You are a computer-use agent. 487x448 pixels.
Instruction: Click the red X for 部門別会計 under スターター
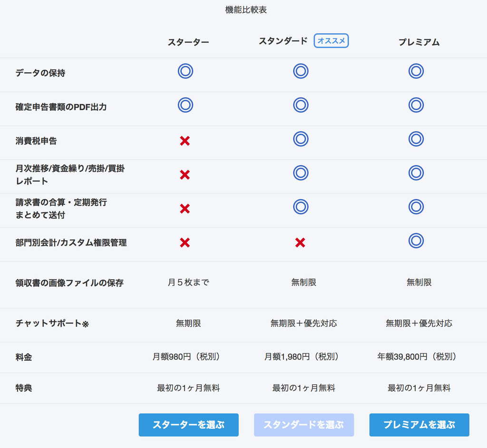click(185, 242)
